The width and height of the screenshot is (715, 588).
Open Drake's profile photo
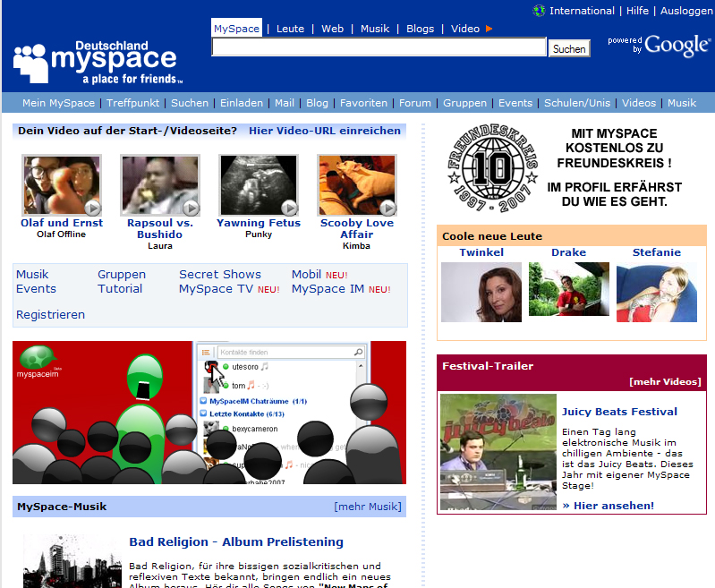click(568, 289)
